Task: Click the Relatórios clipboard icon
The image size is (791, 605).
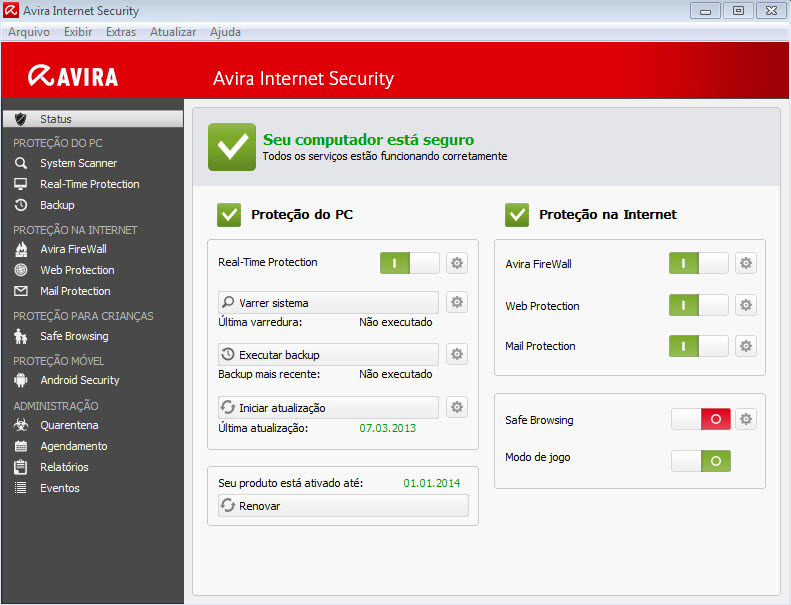Action: (21, 467)
